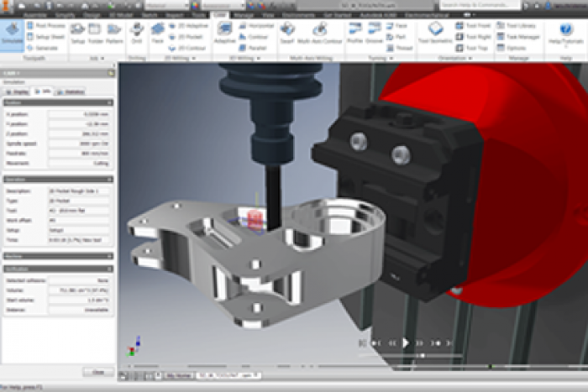Click the Simulate toolpath icon
The image size is (588, 392).
tap(12, 32)
